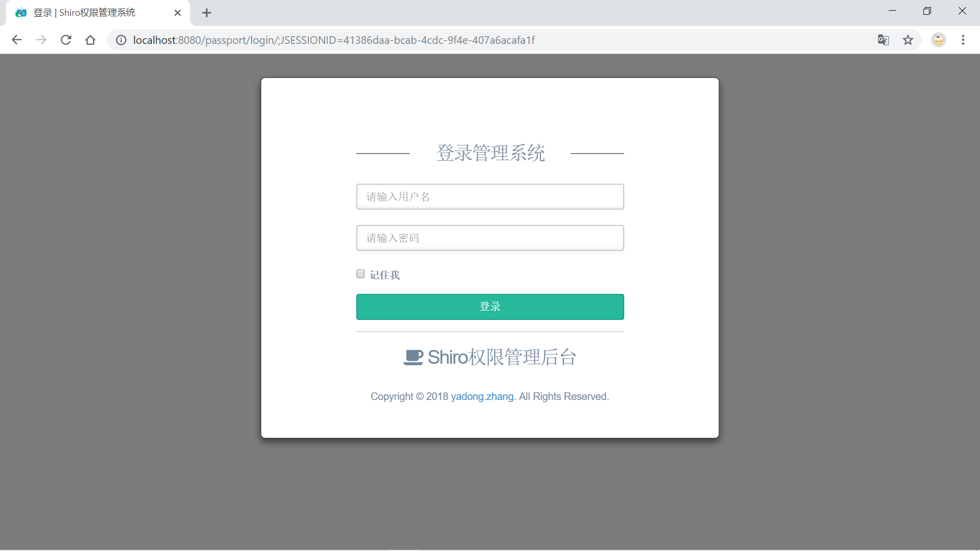Open the Google Translate page icon
The height and width of the screenshot is (551, 980).
click(x=883, y=40)
